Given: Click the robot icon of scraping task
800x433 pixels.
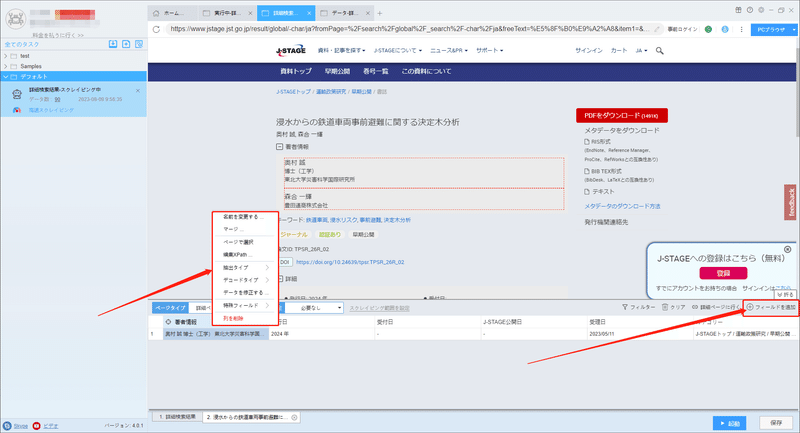Looking at the screenshot, I should click(x=17, y=94).
